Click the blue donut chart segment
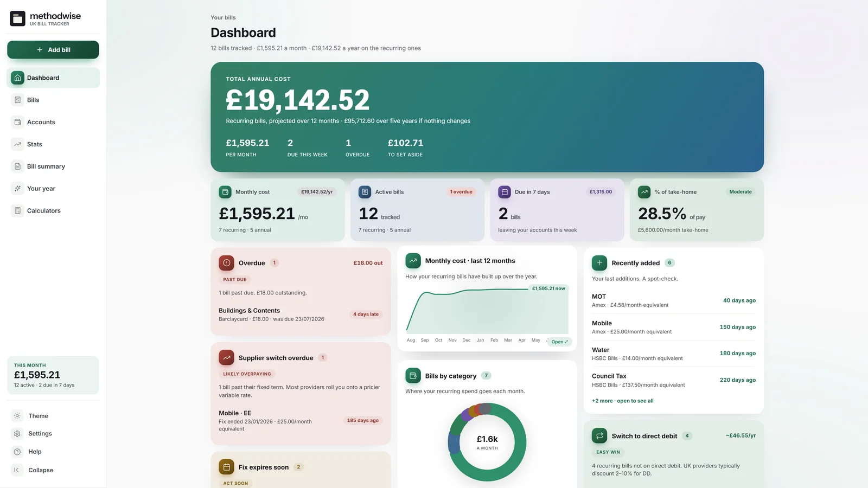This screenshot has width=868, height=488. pyautogui.click(x=454, y=442)
